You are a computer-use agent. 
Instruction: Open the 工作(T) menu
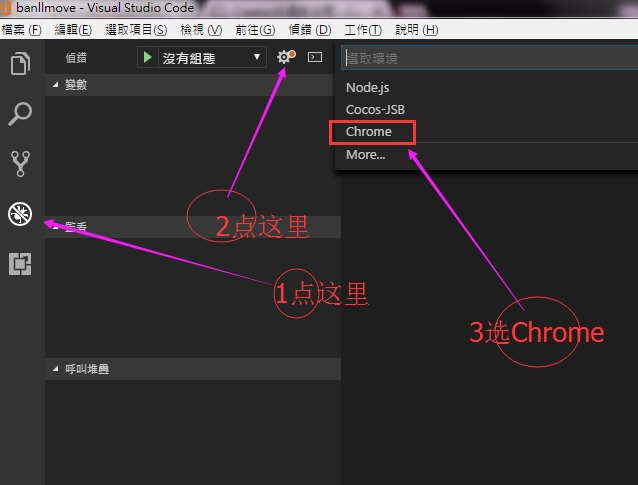pos(363,30)
